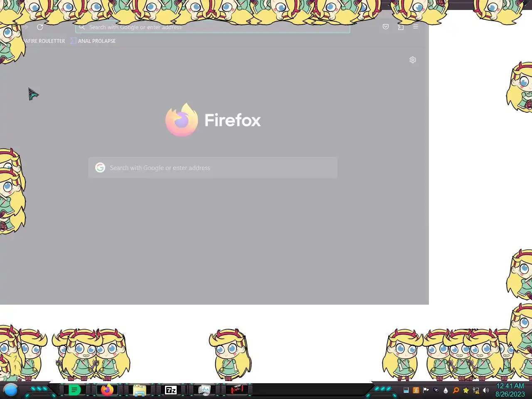Click the Firefox logo on new tab page
Screen dimensions: 532x399
click(182, 120)
